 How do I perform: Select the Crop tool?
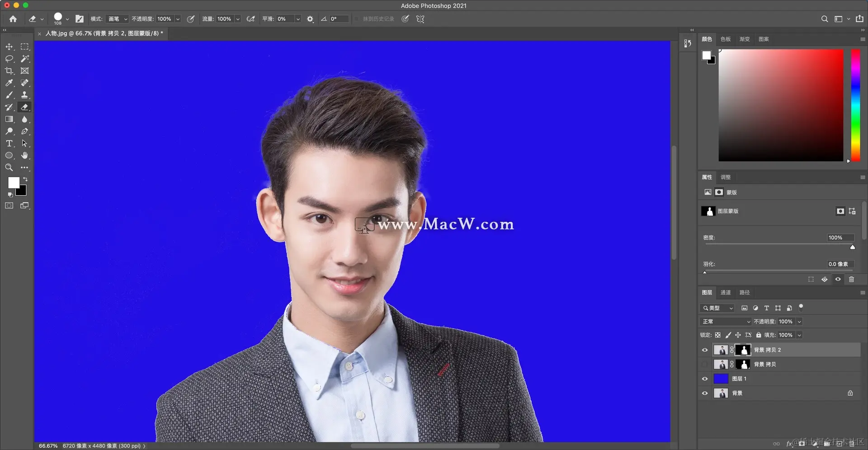pos(9,71)
